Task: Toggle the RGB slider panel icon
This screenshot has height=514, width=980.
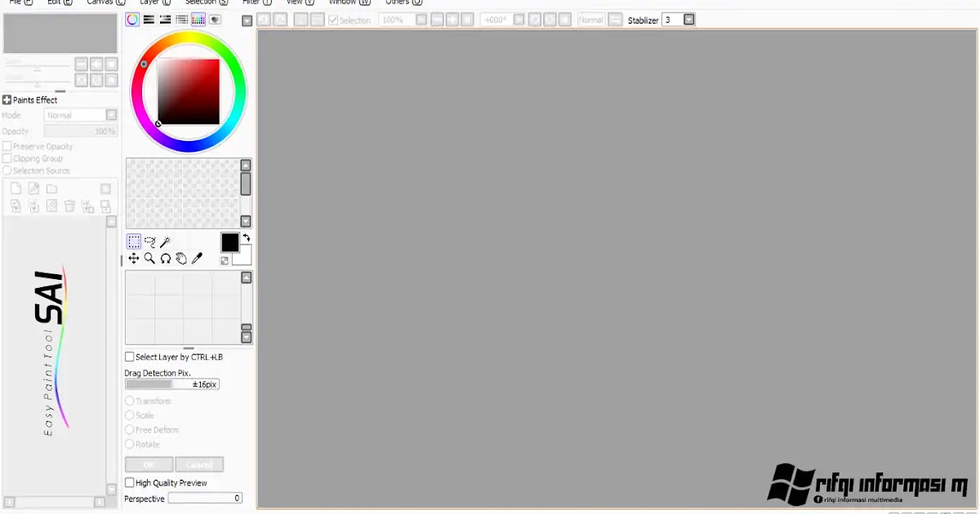Action: point(149,20)
